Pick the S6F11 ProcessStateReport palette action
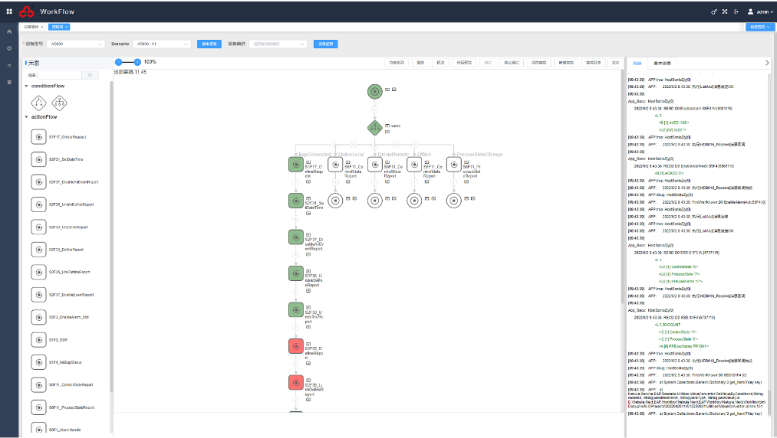The height and width of the screenshot is (438, 777). 39,407
